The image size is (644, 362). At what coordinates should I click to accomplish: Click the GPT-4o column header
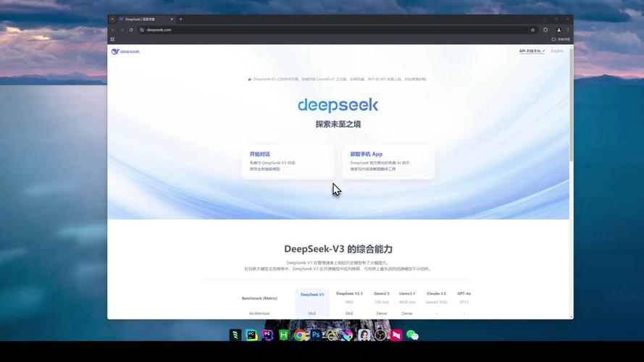point(464,294)
